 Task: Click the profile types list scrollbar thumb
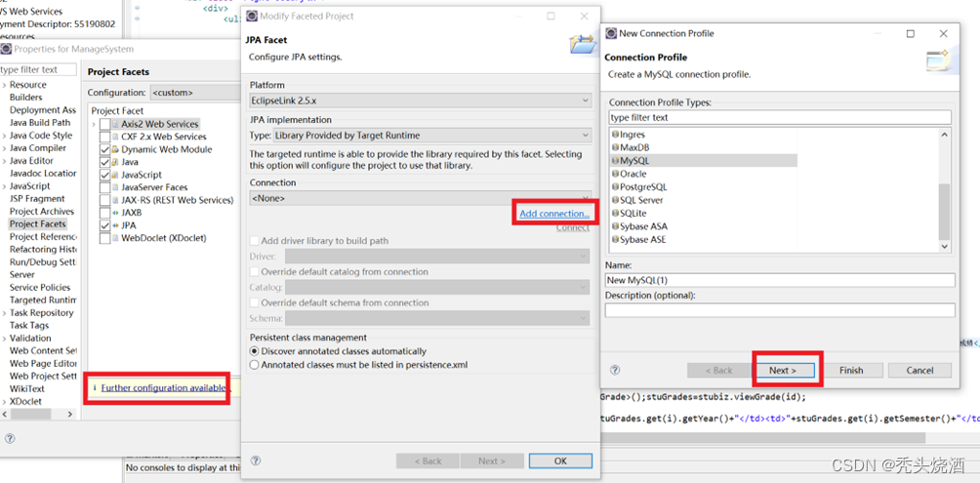[x=945, y=211]
